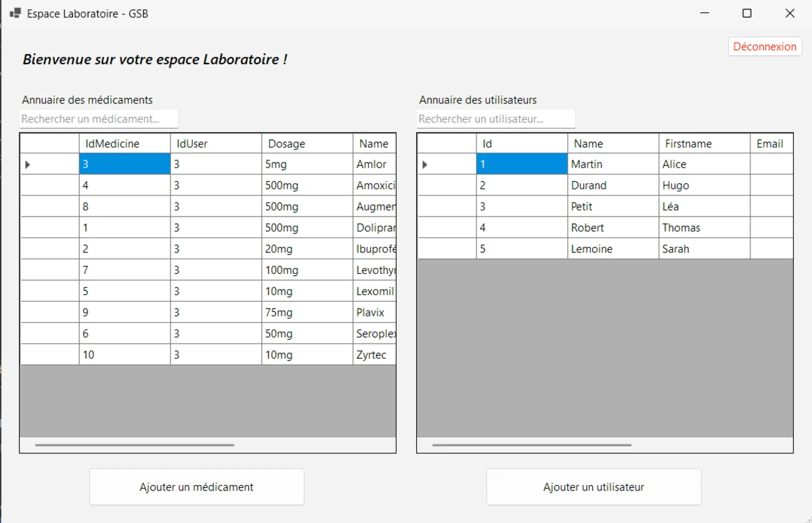This screenshot has height=523, width=812.
Task: Select the Durand user name cell
Action: (612, 185)
